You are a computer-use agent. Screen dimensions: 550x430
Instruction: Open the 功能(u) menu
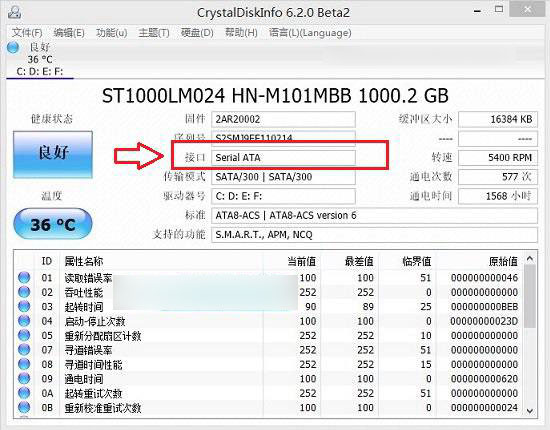[x=112, y=33]
